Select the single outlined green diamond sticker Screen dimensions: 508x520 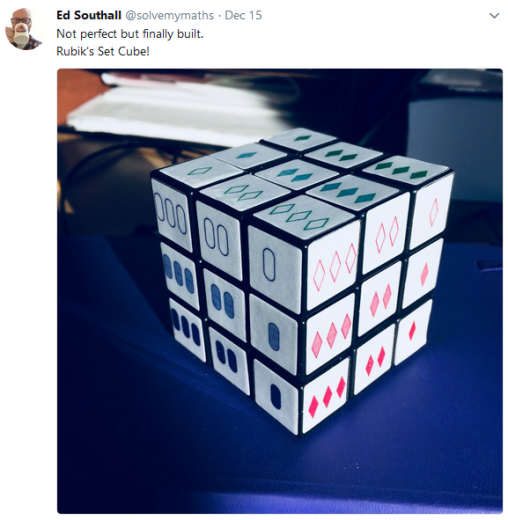point(200,171)
